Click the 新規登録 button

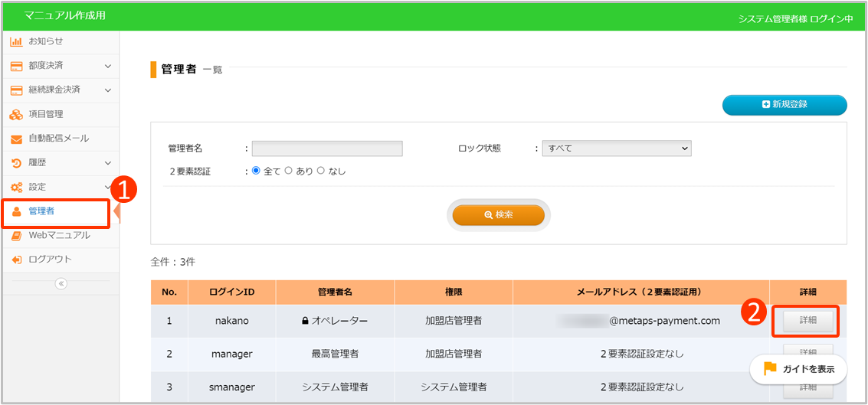pos(784,105)
